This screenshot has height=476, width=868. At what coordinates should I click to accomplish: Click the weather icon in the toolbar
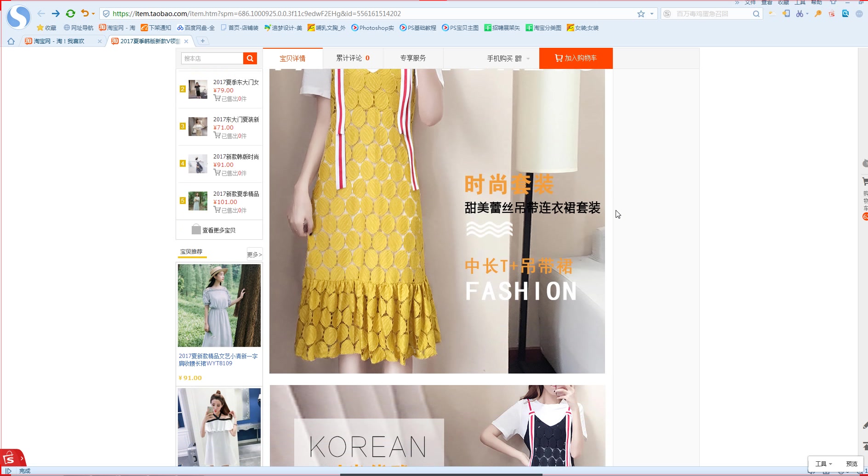coord(772,14)
